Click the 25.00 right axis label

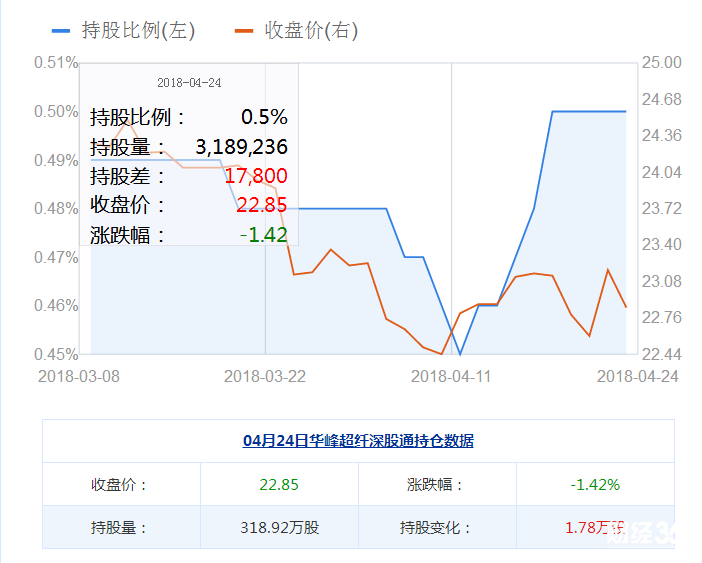662,62
